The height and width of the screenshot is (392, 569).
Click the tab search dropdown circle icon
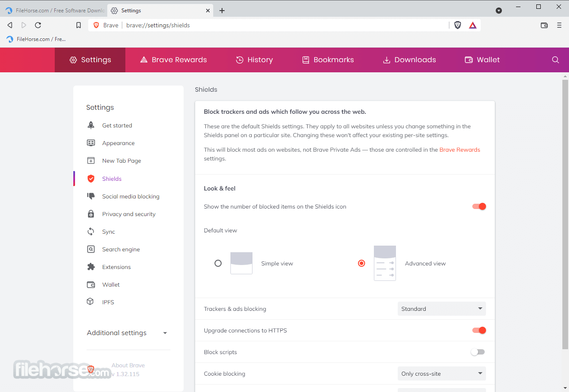click(x=499, y=11)
